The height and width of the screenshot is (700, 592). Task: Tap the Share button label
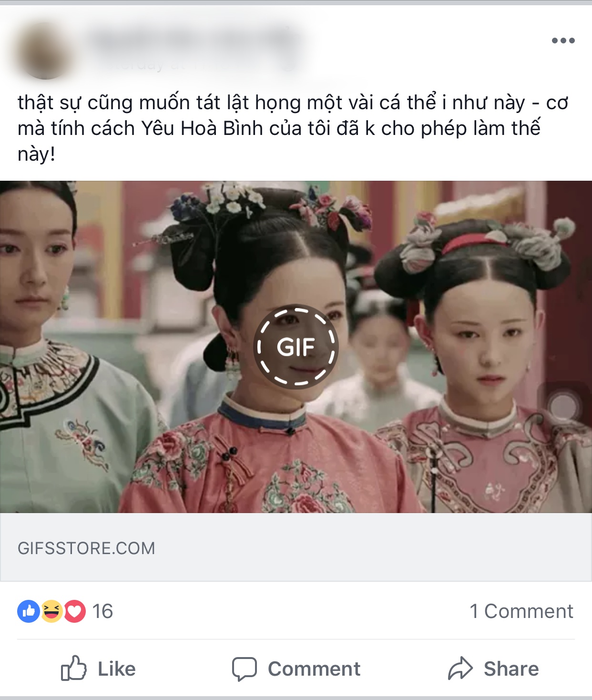point(511,669)
